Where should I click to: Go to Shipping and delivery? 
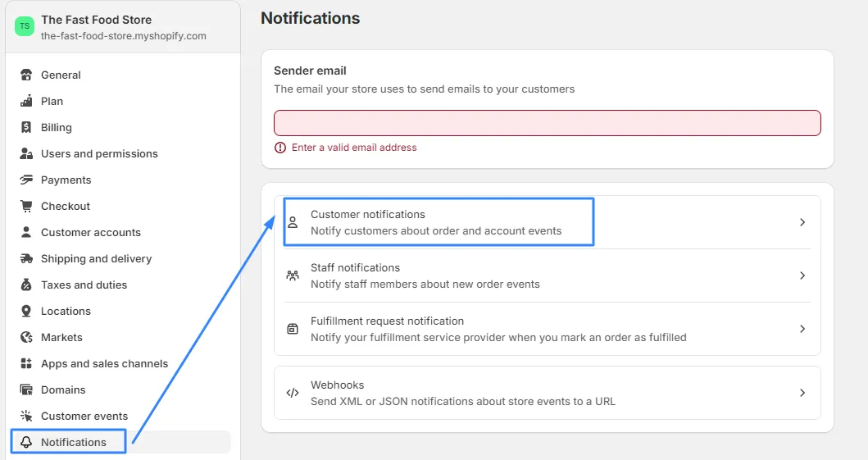(97, 258)
